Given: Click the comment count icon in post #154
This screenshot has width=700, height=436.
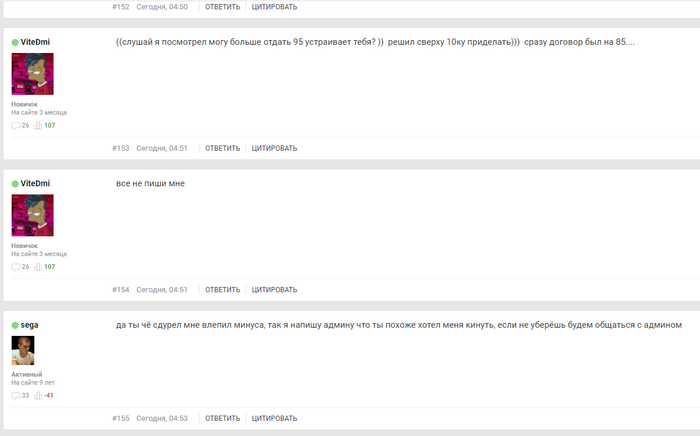Looking at the screenshot, I should click(16, 267).
